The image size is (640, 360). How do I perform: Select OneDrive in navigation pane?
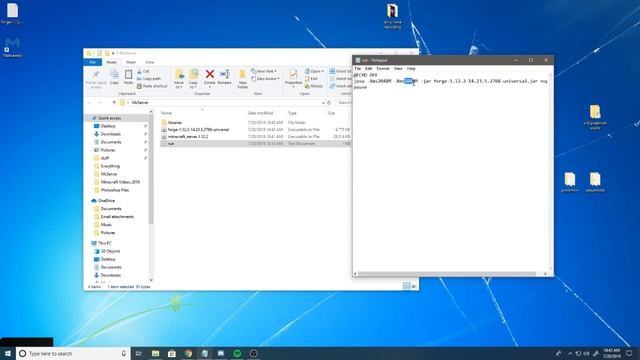click(x=106, y=201)
